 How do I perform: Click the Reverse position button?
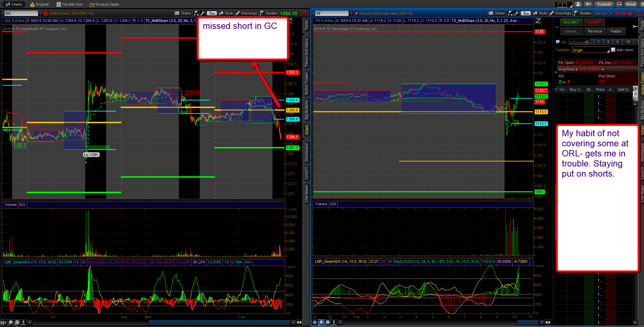click(x=595, y=31)
